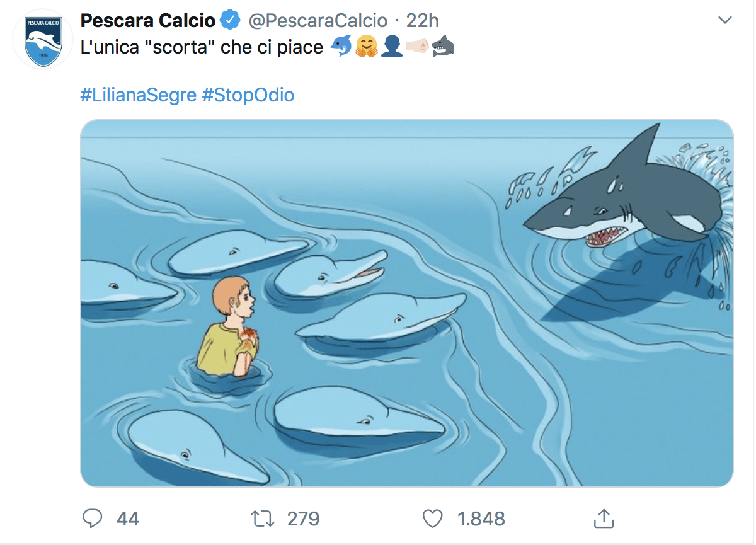Click the hugging face emoji
Viewport: 756px width, 545px height.
coord(366,48)
